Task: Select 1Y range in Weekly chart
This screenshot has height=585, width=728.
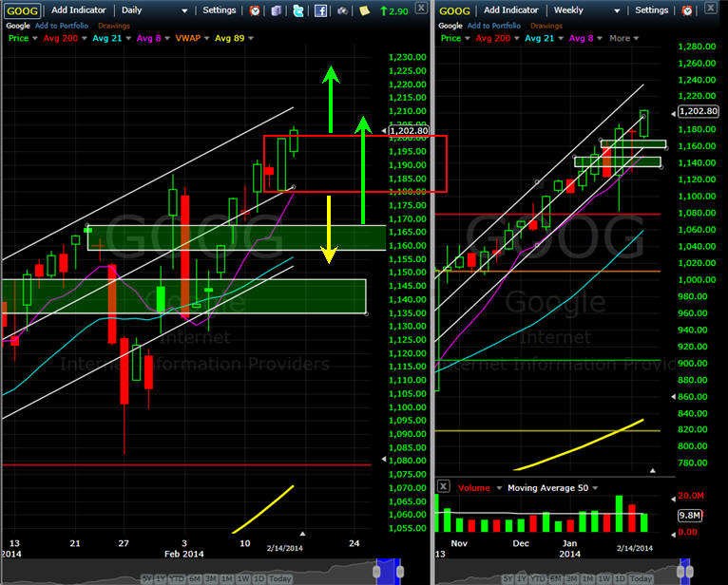Action: coord(522,578)
